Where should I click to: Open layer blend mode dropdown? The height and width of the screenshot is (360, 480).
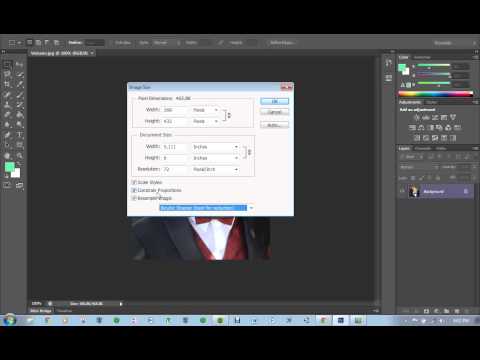(x=419, y=167)
